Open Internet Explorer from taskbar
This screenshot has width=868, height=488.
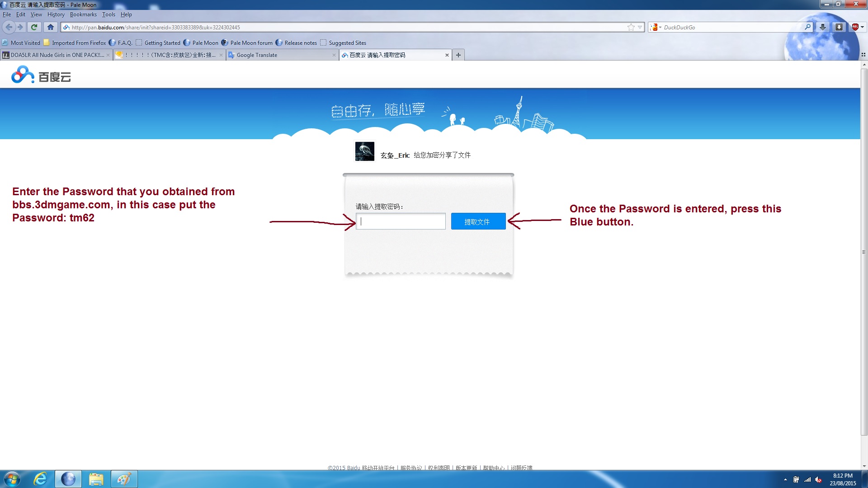[41, 479]
